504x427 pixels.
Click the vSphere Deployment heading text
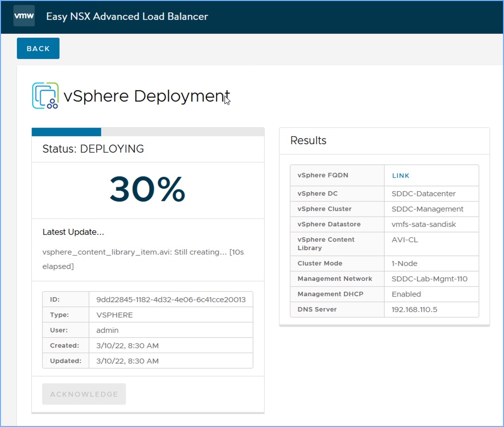147,96
